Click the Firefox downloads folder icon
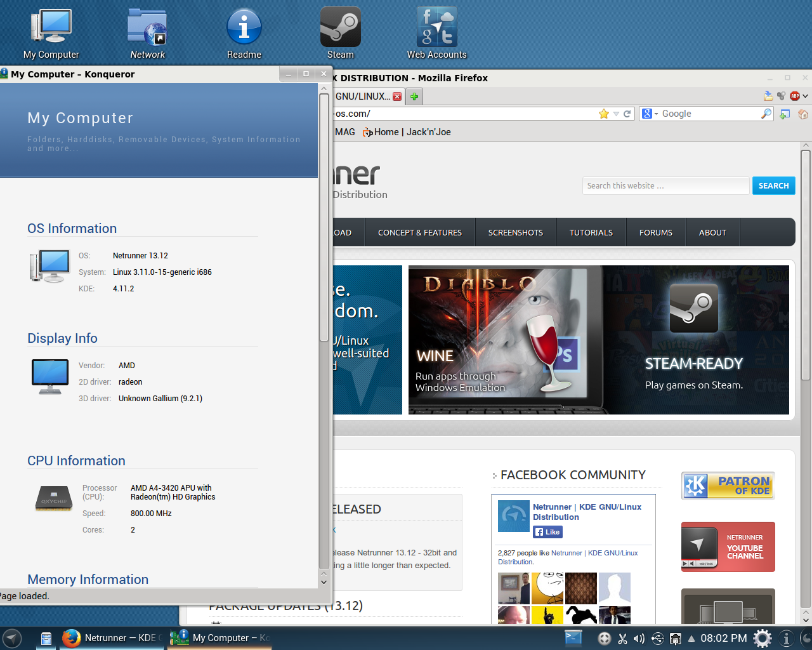This screenshot has height=650, width=812. pos(768,96)
